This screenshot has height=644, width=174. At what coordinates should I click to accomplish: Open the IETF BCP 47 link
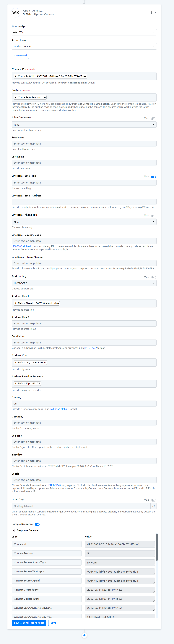(x=54, y=485)
